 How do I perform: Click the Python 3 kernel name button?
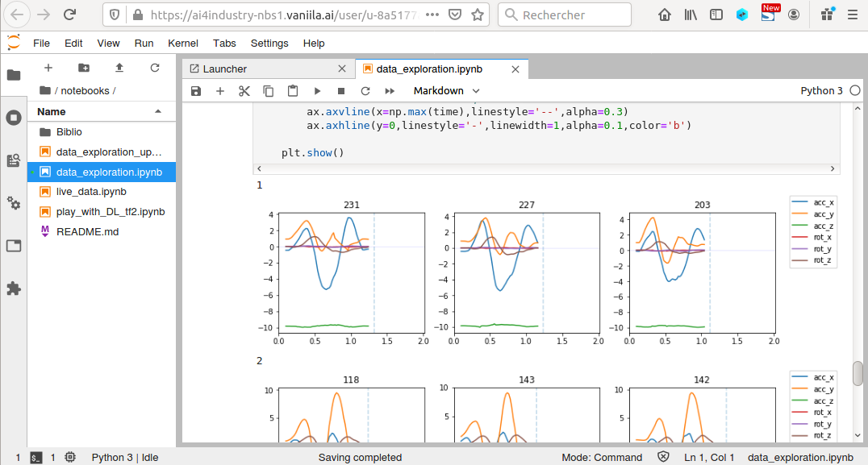[x=821, y=91]
